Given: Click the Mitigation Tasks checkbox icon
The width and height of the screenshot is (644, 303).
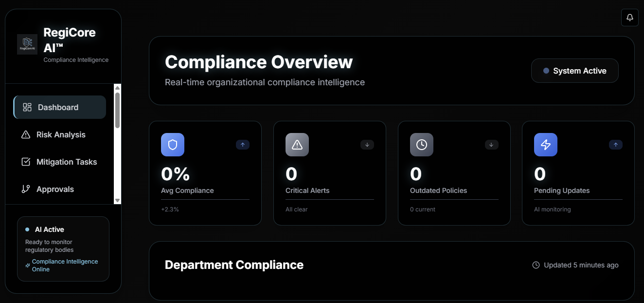Looking at the screenshot, I should point(26,162).
